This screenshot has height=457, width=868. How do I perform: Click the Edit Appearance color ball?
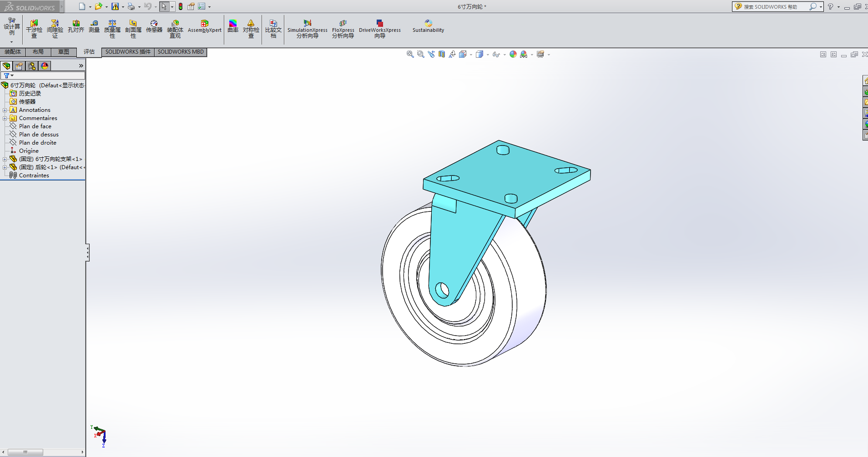(x=513, y=54)
